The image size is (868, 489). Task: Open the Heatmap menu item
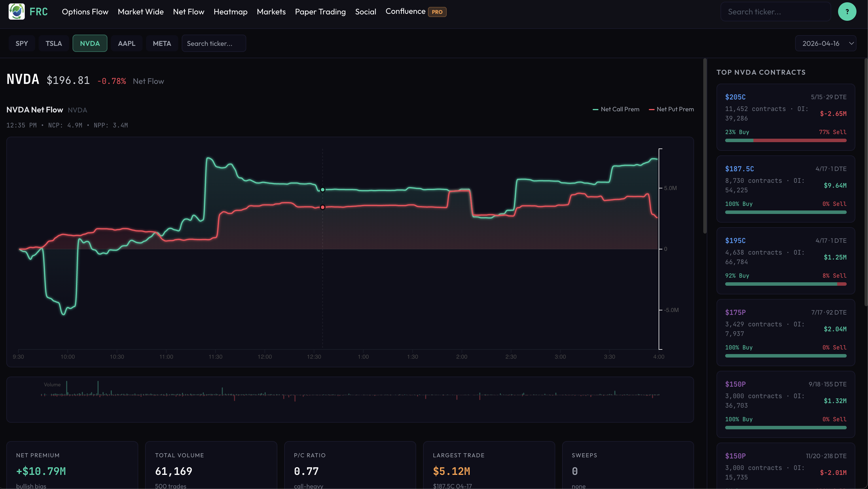pos(230,12)
